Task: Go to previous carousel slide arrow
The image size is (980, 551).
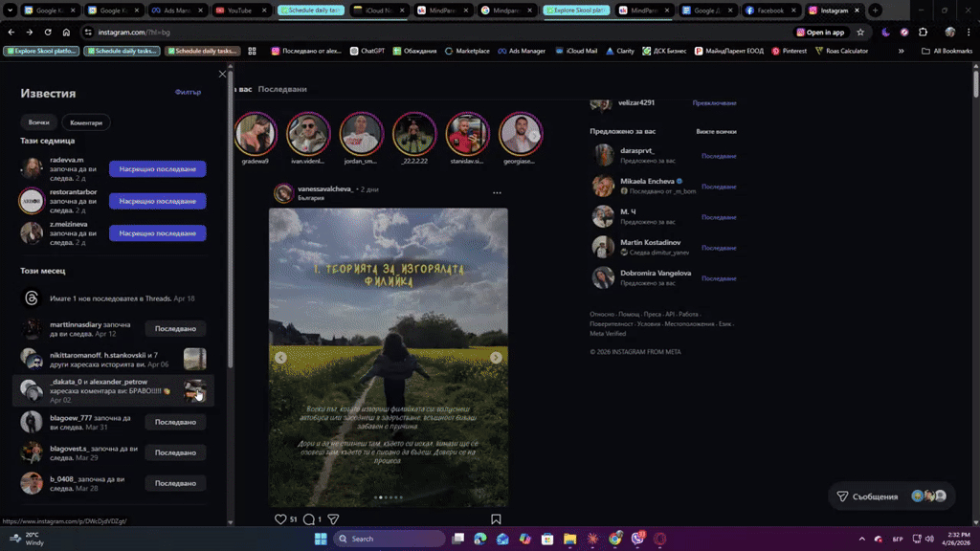Action: [x=280, y=358]
